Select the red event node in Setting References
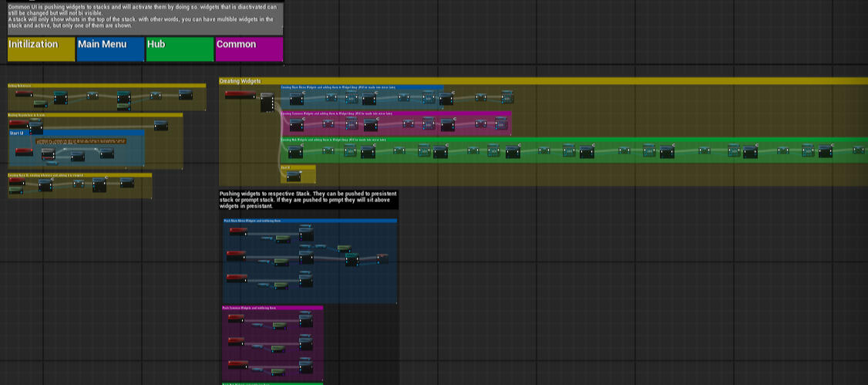868x385 pixels. [24, 94]
